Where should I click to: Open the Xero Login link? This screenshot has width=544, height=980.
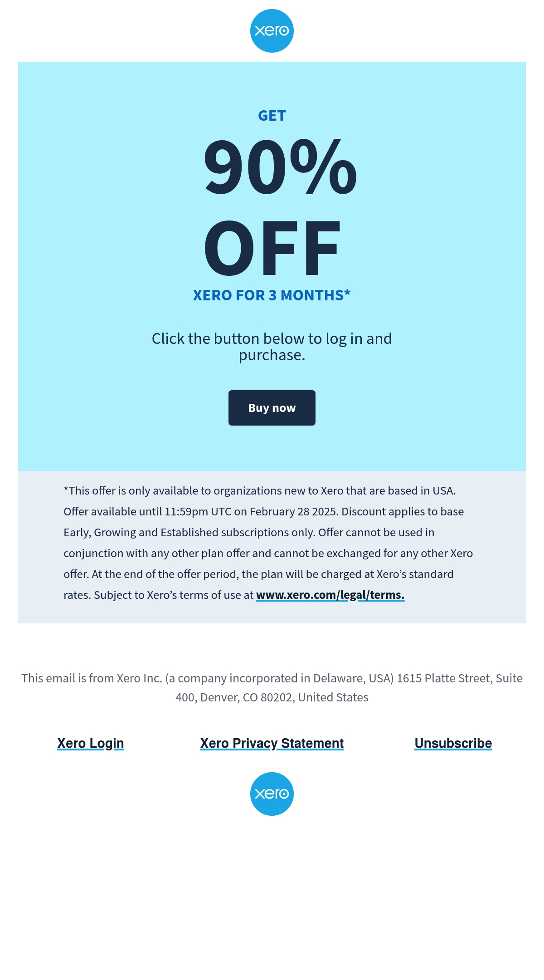91,743
